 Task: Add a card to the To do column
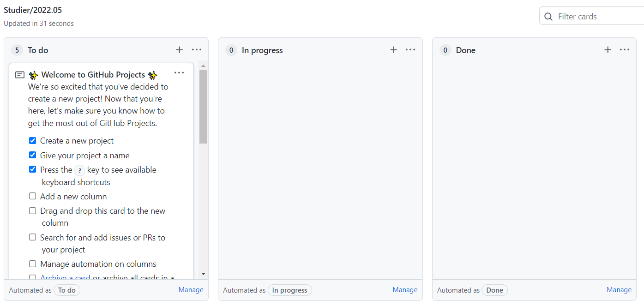[x=179, y=50]
